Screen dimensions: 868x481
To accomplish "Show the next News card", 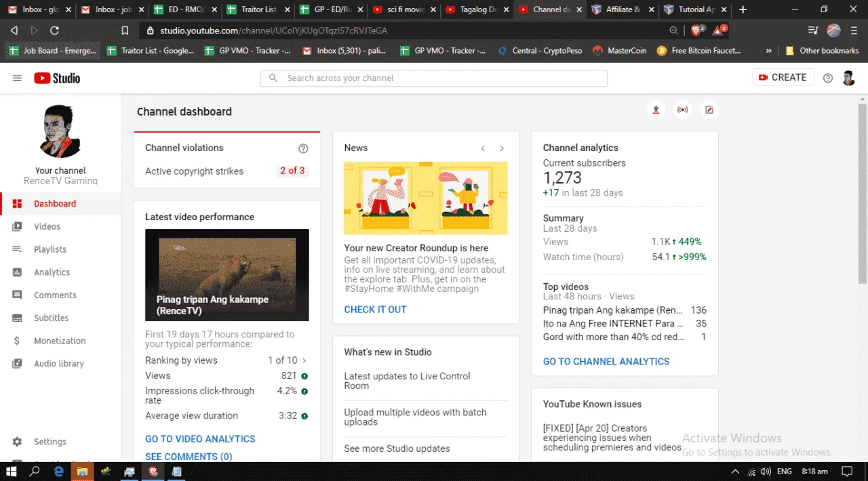I will click(x=502, y=148).
